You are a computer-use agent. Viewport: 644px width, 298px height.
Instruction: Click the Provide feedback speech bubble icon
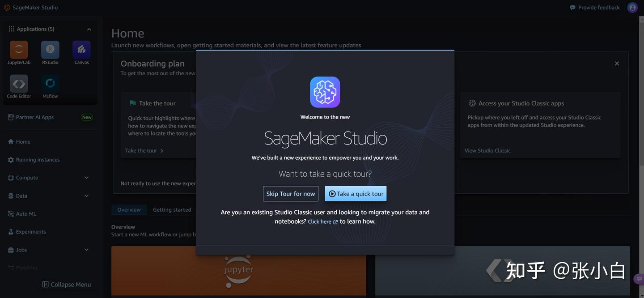572,8
